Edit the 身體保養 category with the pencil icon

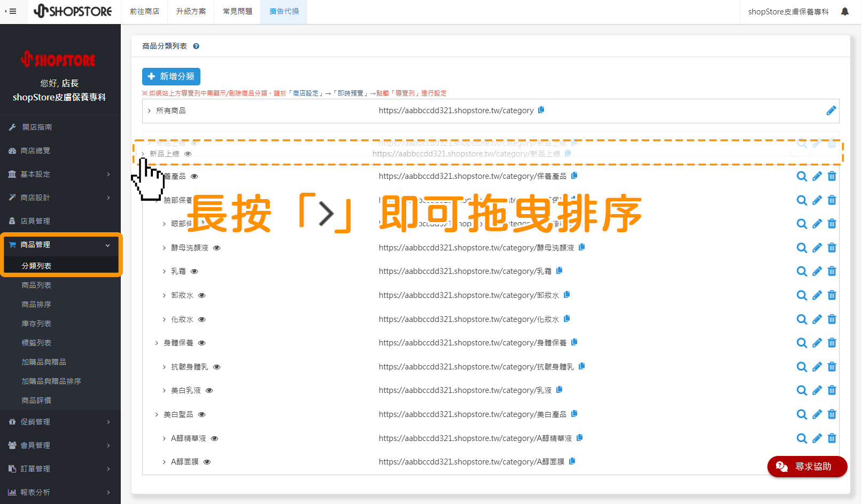pos(817,343)
